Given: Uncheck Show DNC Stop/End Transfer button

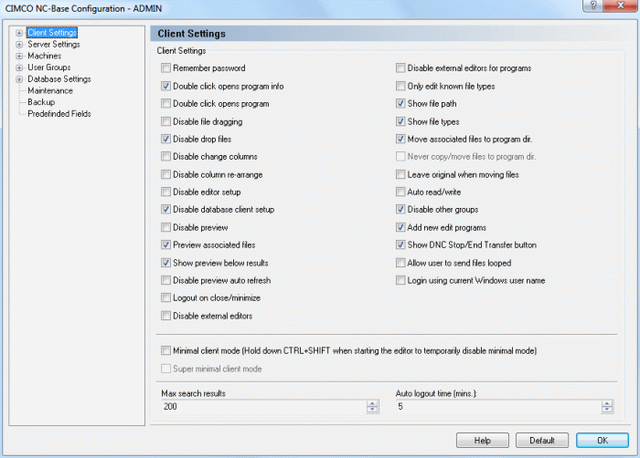Looking at the screenshot, I should click(x=400, y=245).
